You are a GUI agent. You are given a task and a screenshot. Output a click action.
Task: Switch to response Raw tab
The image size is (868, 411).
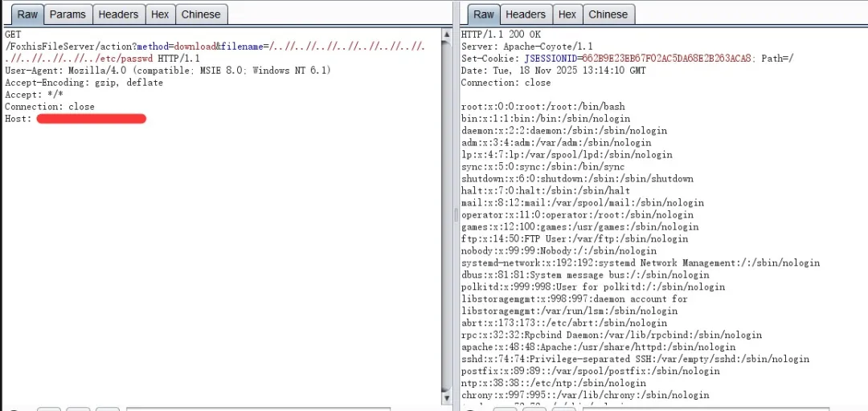click(484, 14)
